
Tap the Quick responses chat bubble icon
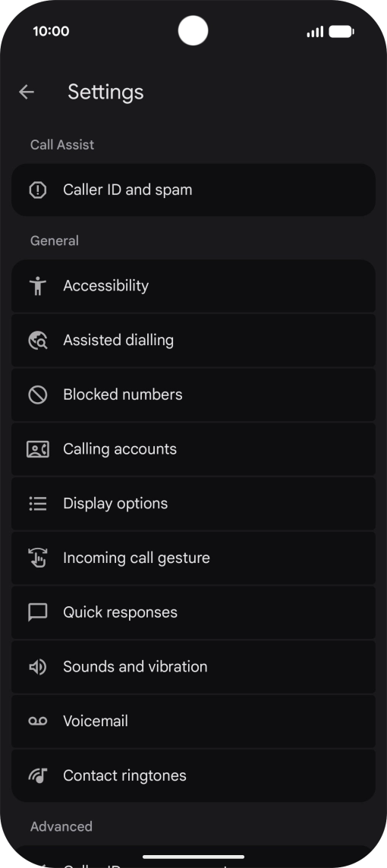(x=38, y=612)
